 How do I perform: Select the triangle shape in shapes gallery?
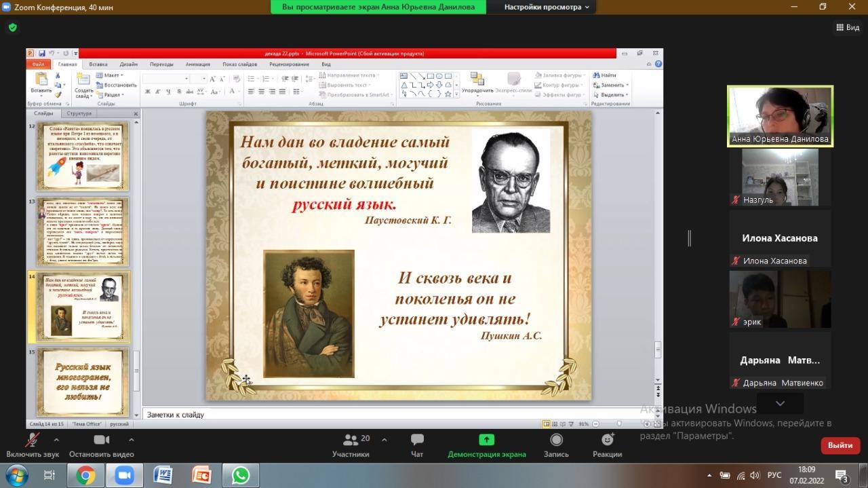tap(404, 86)
